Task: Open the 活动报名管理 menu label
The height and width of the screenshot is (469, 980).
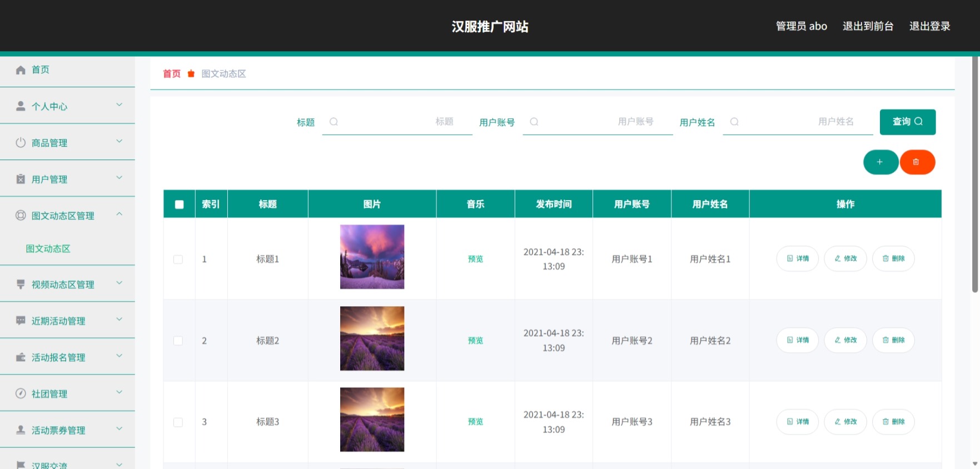Action: point(58,357)
